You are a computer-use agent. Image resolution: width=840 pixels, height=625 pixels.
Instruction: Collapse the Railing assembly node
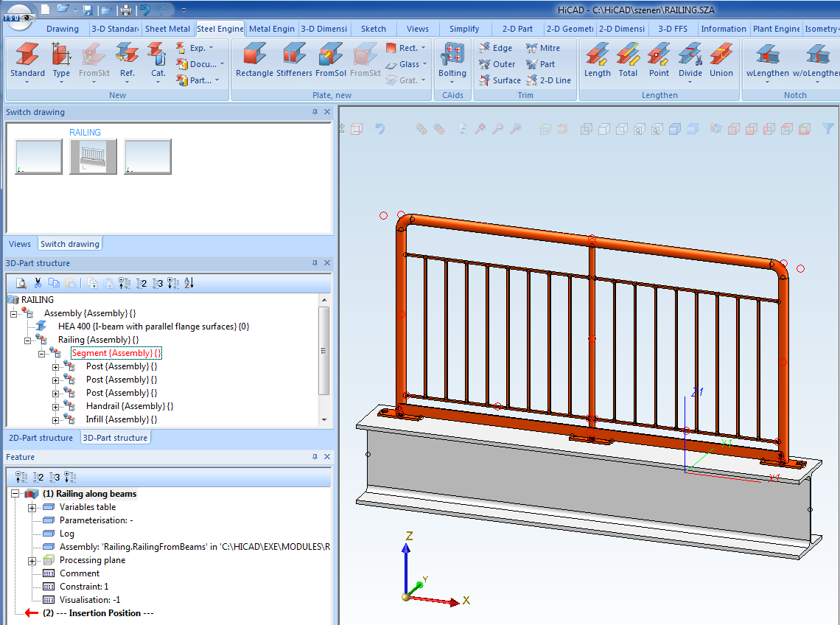click(28, 340)
